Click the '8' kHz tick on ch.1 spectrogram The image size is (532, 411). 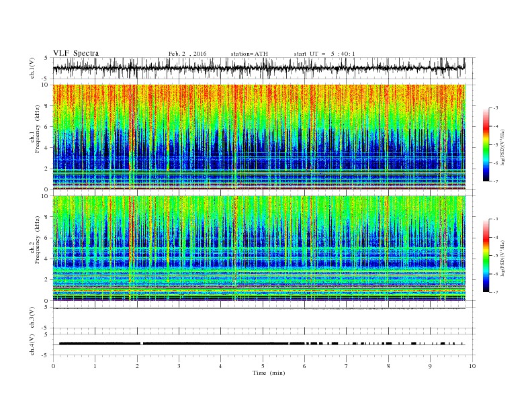pos(46,106)
